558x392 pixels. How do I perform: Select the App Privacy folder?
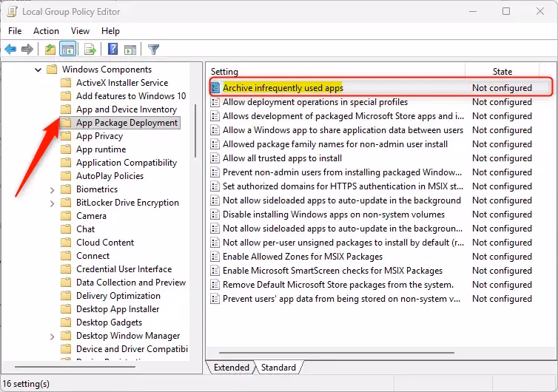click(x=99, y=136)
